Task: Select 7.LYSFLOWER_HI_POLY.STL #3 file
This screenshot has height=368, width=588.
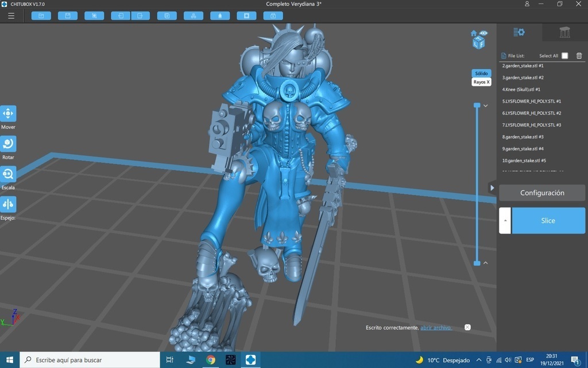Action: coord(532,125)
